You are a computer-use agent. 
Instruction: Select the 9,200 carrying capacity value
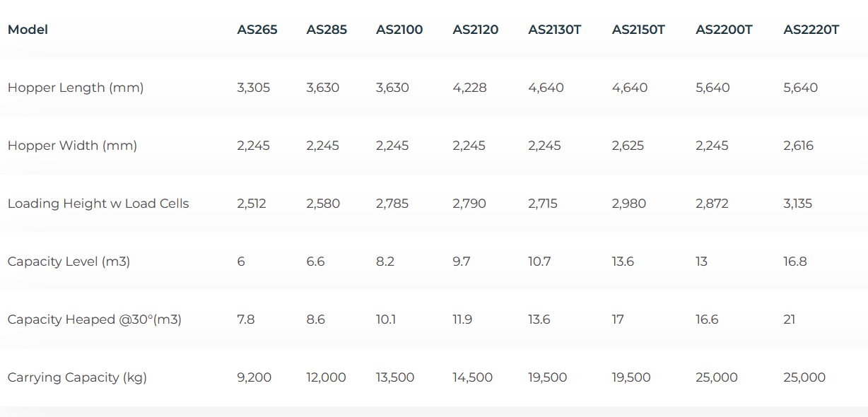[254, 377]
